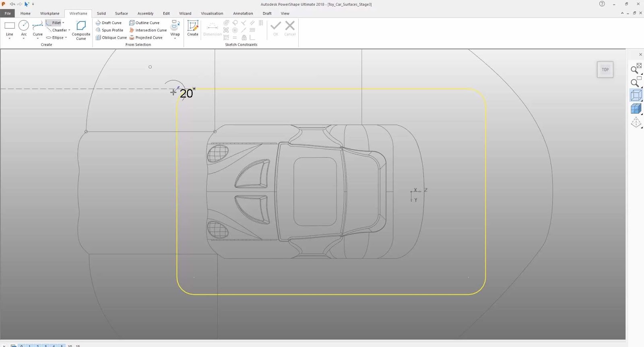The image size is (644, 347).
Task: Expand the Arc dropdown arrow
Action: (24, 38)
